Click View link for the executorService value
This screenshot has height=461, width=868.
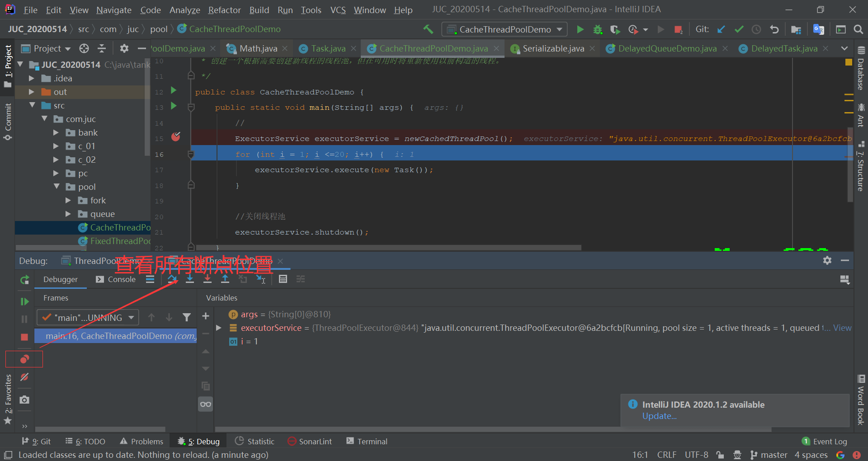(x=842, y=328)
